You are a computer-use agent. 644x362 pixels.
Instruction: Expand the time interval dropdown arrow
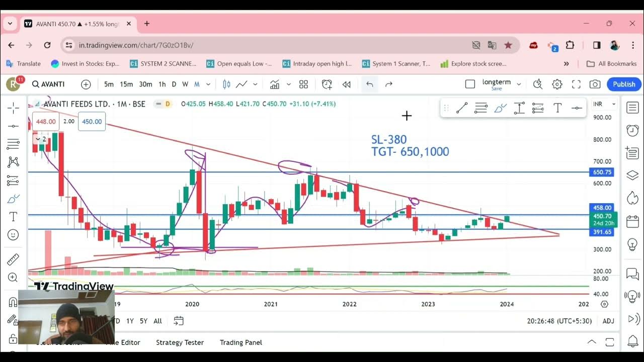click(x=208, y=84)
